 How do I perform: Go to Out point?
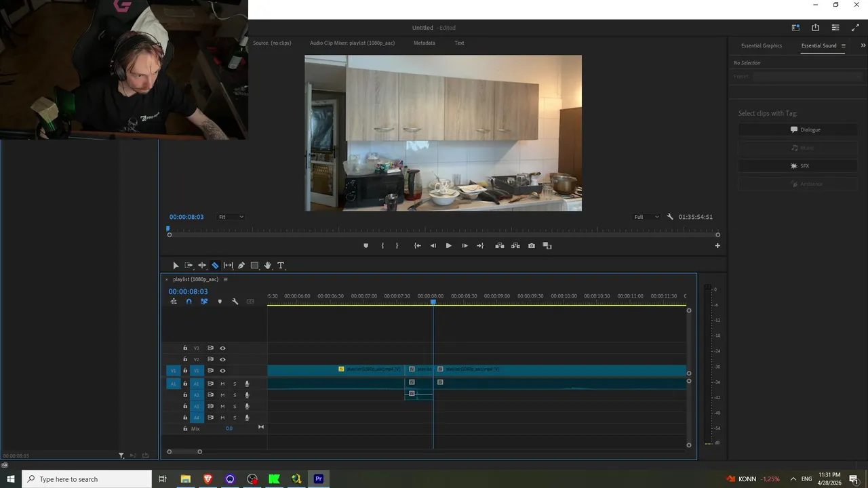pos(480,246)
